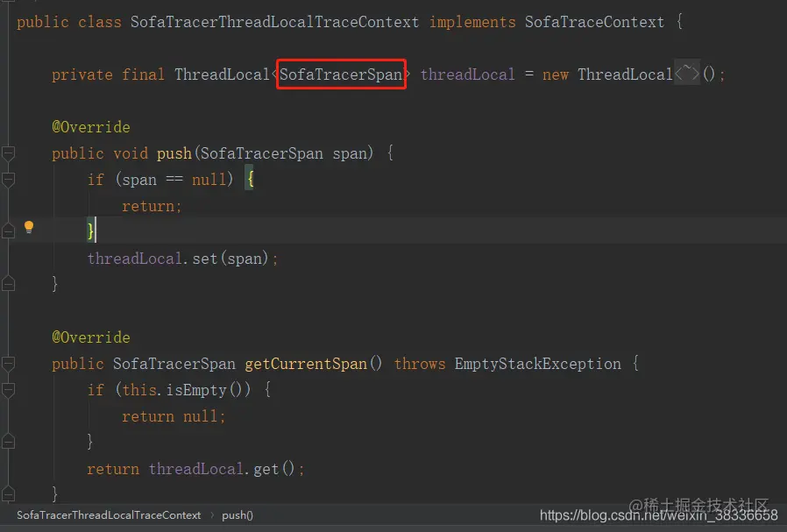The width and height of the screenshot is (787, 532).
Task: Click the getCurrentSpan method name
Action: pyautogui.click(x=306, y=364)
